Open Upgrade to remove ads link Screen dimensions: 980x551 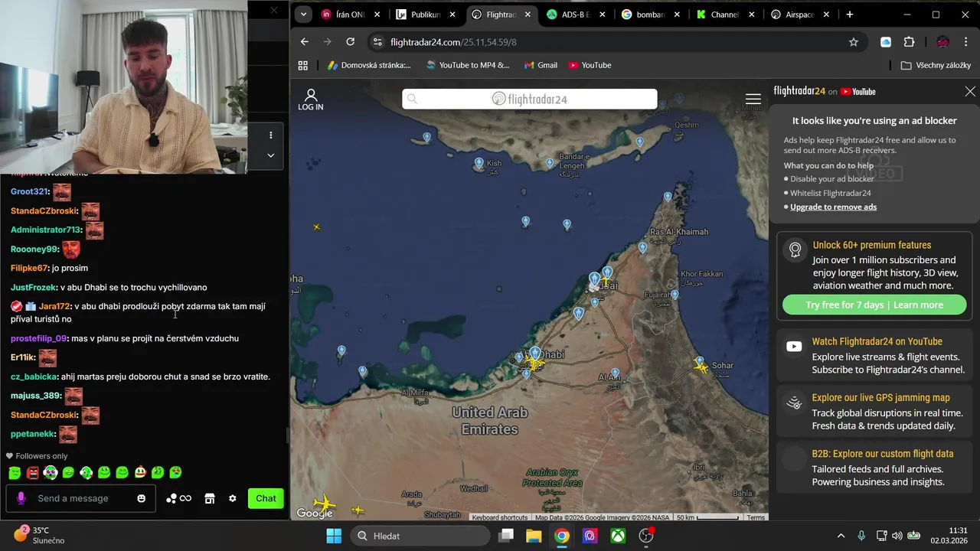pyautogui.click(x=833, y=207)
